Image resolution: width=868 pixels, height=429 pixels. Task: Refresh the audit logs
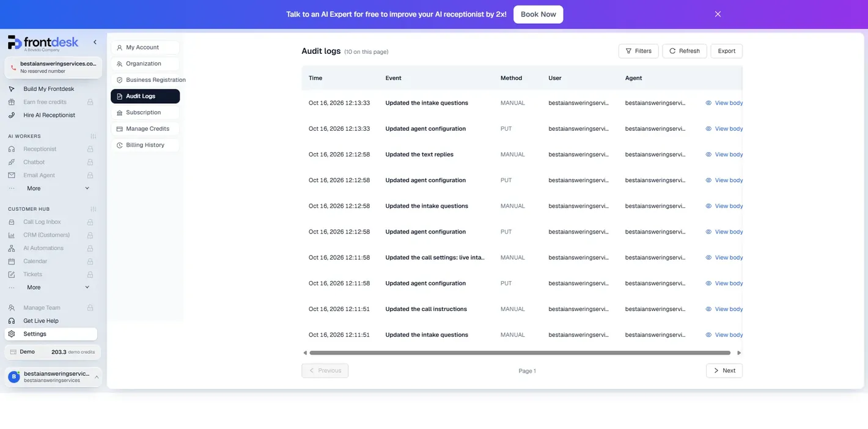[684, 51]
